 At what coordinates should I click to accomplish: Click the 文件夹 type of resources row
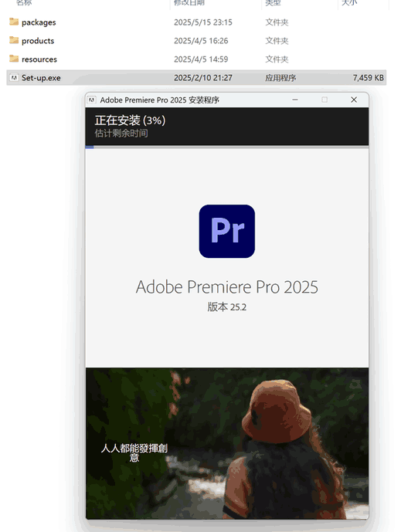pos(277,59)
